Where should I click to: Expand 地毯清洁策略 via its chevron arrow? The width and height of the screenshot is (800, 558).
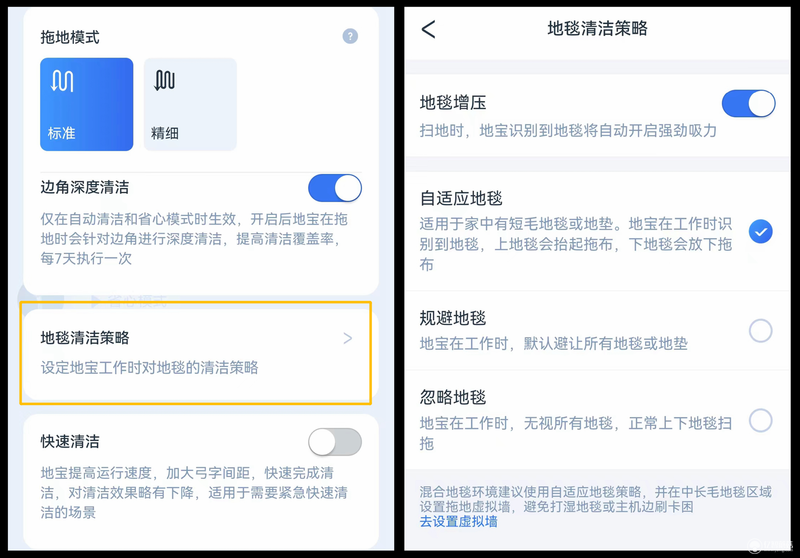(x=348, y=338)
